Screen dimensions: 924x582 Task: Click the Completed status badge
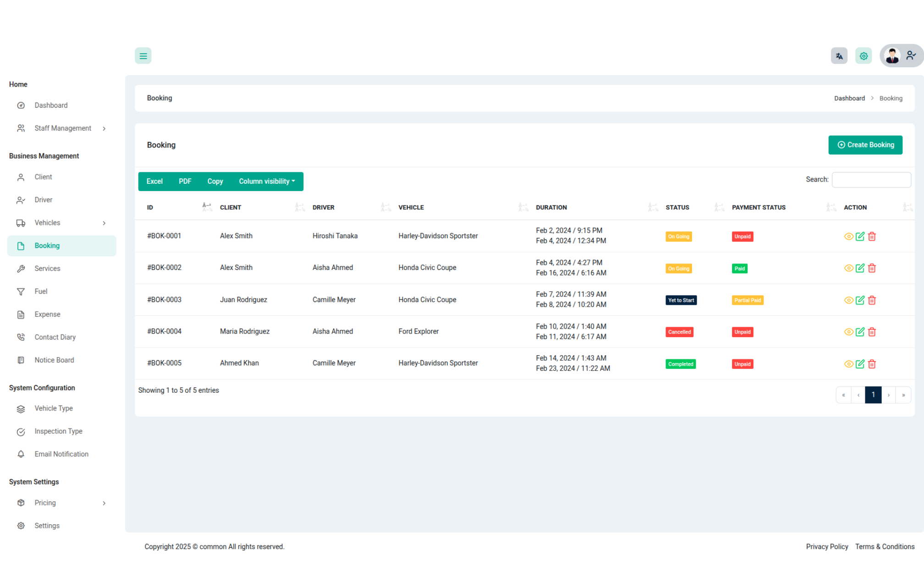680,364
